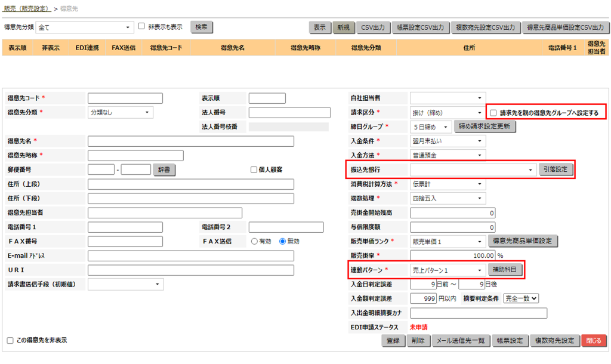Viewport: 611px width, 364px height.
Task: Focus the 得意先担当者 input field
Action: pos(165,213)
